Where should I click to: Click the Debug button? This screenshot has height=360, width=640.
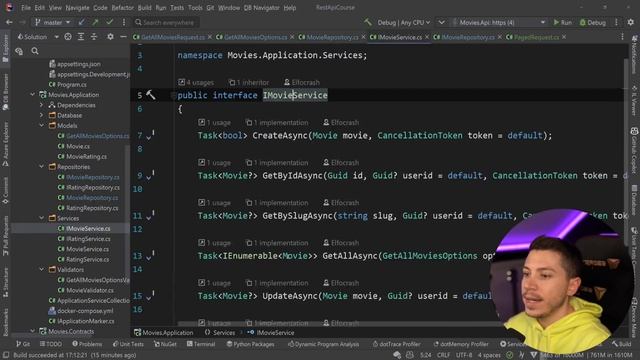click(593, 22)
